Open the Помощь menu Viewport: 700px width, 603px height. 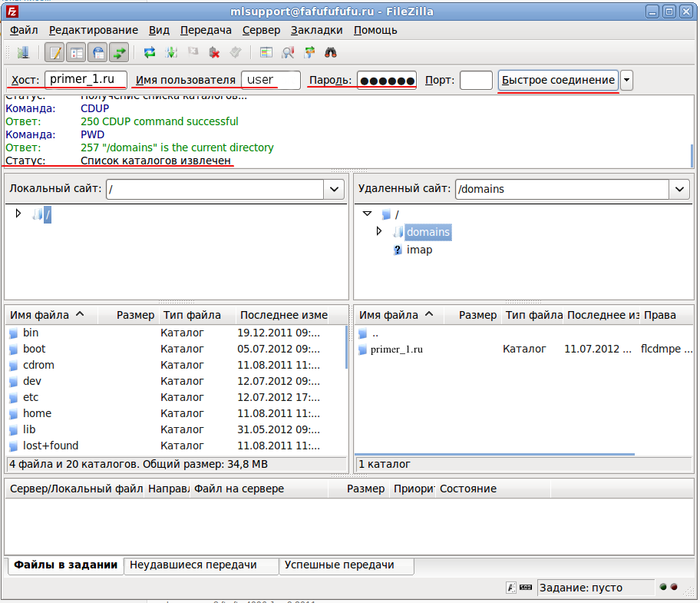pyautogui.click(x=375, y=30)
